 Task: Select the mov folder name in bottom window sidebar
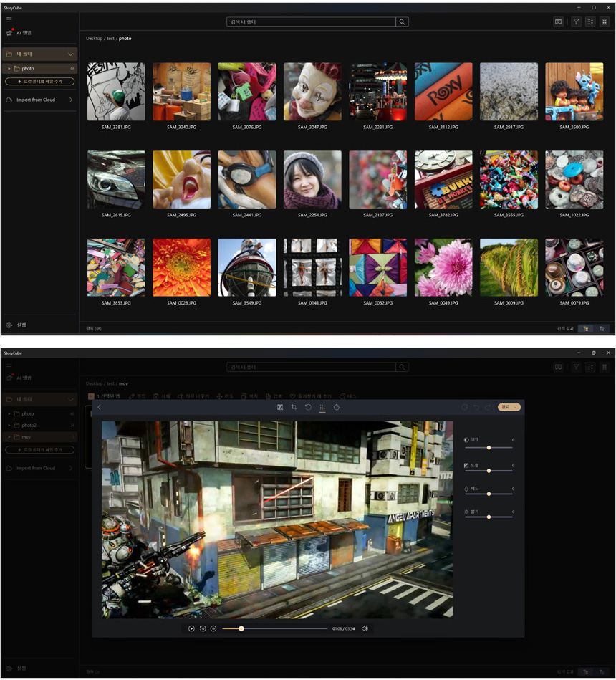27,437
